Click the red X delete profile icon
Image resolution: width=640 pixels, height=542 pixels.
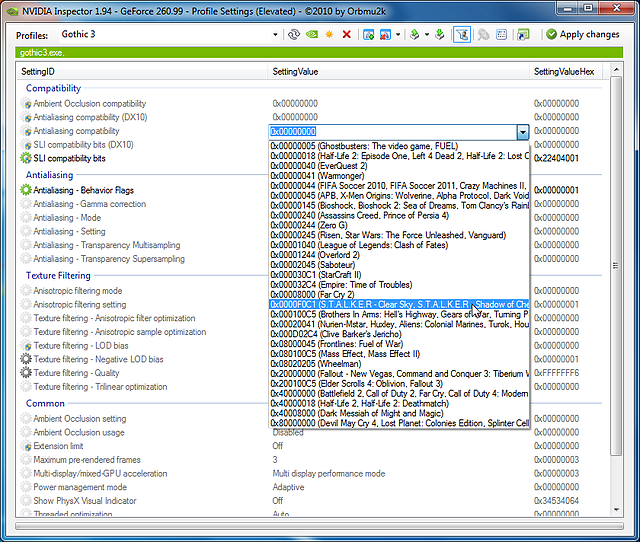(x=346, y=34)
